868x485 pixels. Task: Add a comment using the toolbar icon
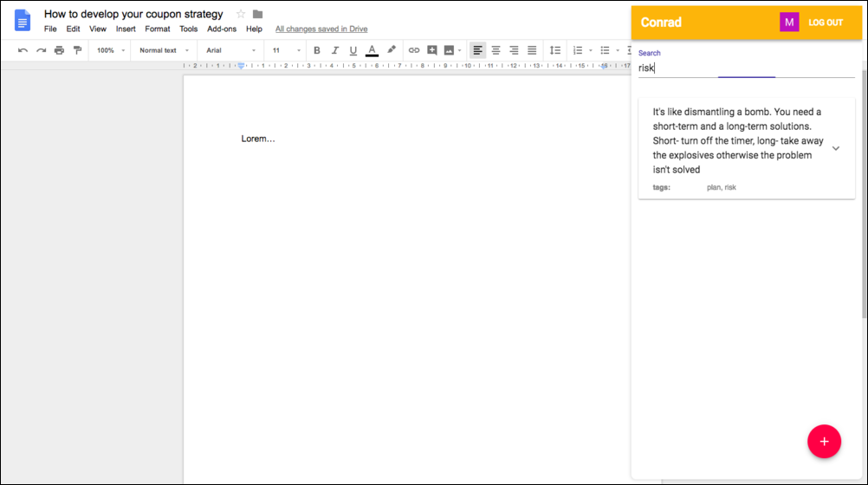click(432, 50)
